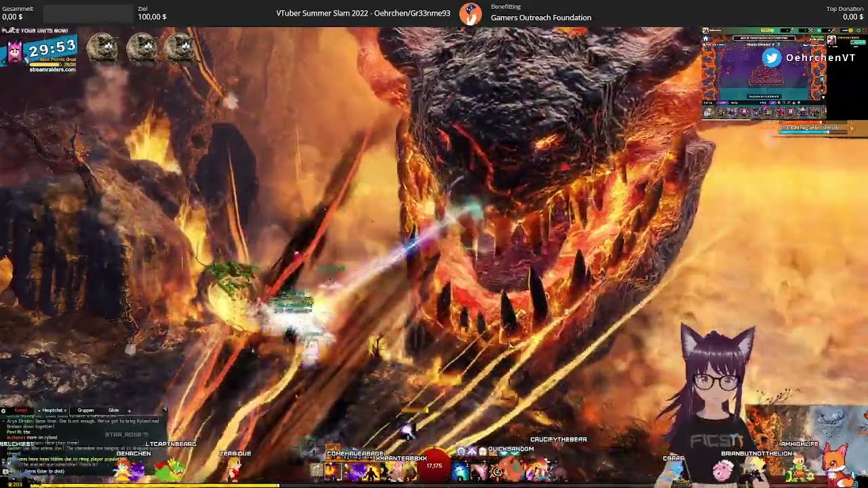
Task: Select the second weapon skill icon
Action: coord(353,472)
